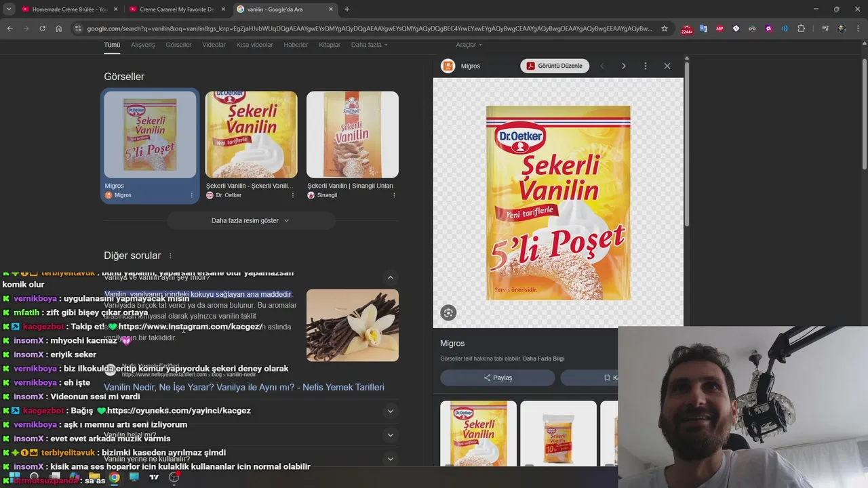Reload the page with the refresh icon
The height and width of the screenshot is (488, 868).
tap(42, 28)
